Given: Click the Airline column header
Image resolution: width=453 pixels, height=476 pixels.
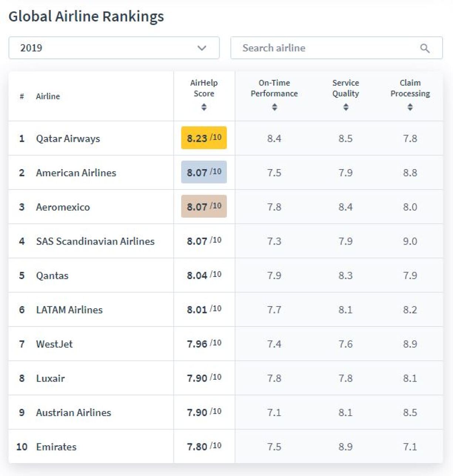Looking at the screenshot, I should 48,97.
